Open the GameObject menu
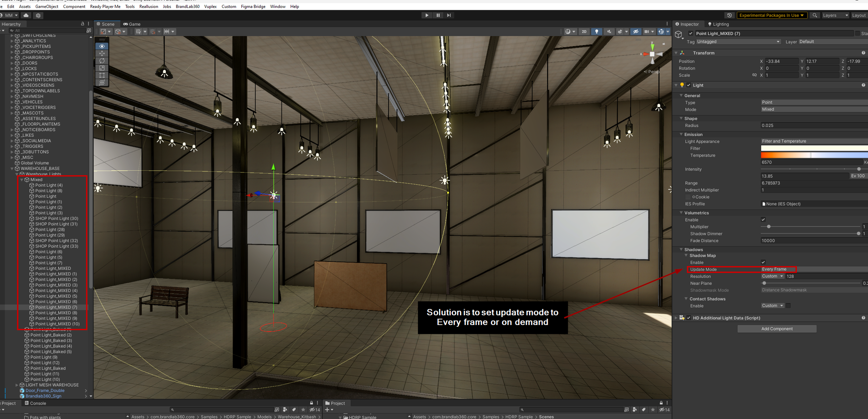This screenshot has height=419, width=868. pos(47,7)
